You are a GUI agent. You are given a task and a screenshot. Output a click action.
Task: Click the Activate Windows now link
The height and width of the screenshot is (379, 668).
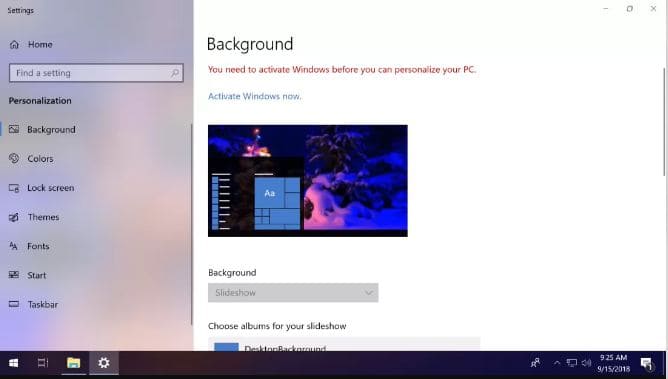pyautogui.click(x=255, y=96)
